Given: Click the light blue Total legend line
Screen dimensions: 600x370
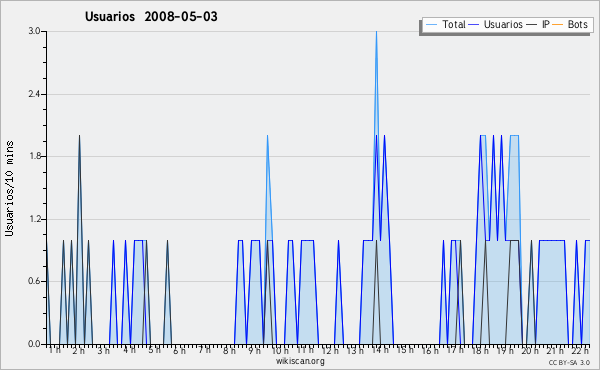Looking at the screenshot, I should (x=431, y=25).
